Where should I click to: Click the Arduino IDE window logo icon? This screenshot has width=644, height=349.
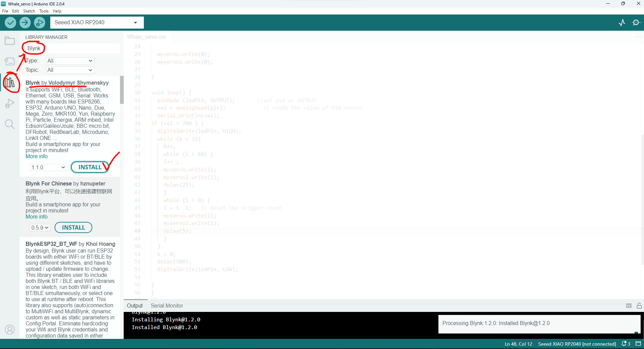coord(3,4)
